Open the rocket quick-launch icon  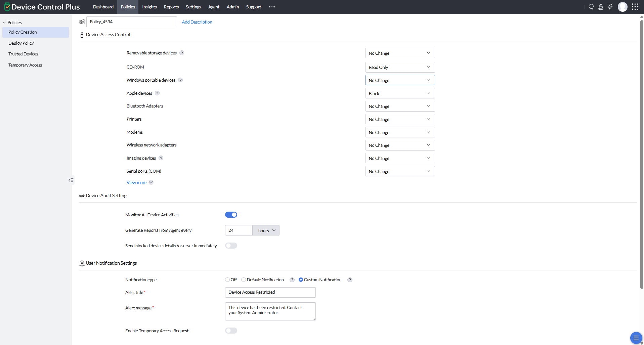[601, 7]
